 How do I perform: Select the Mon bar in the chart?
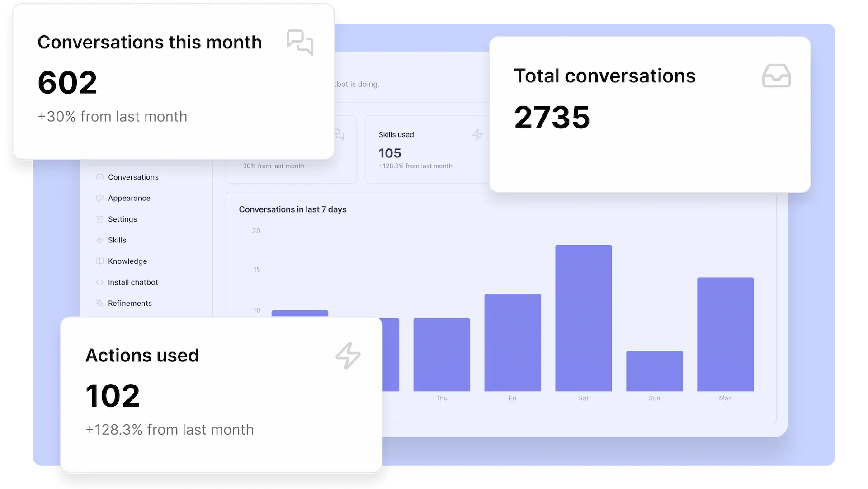pos(726,334)
